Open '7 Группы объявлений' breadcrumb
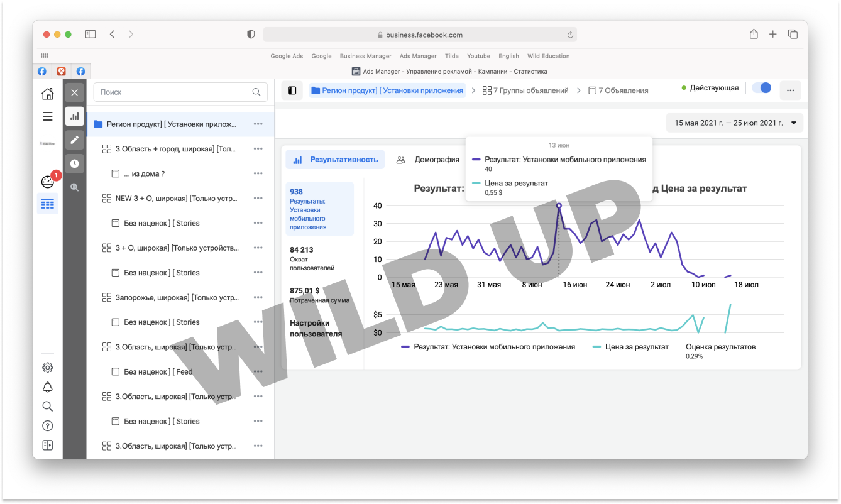This screenshot has height=504, width=841. point(525,90)
